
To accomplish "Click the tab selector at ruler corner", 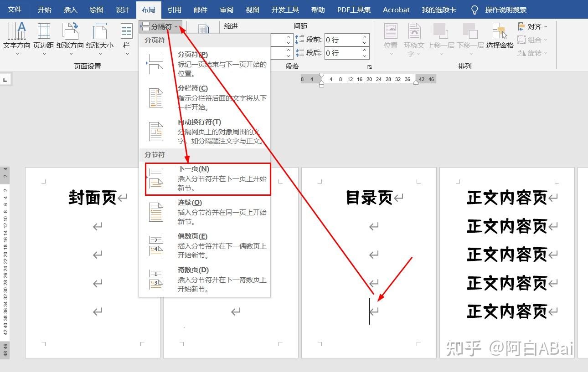I will coord(5,80).
